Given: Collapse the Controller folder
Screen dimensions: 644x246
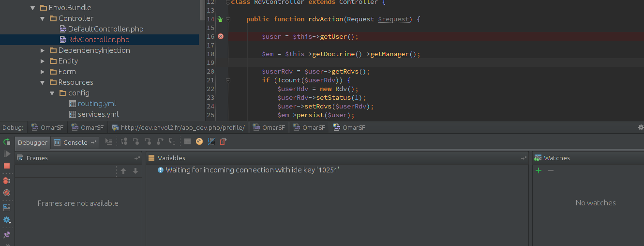Looking at the screenshot, I should pos(42,18).
